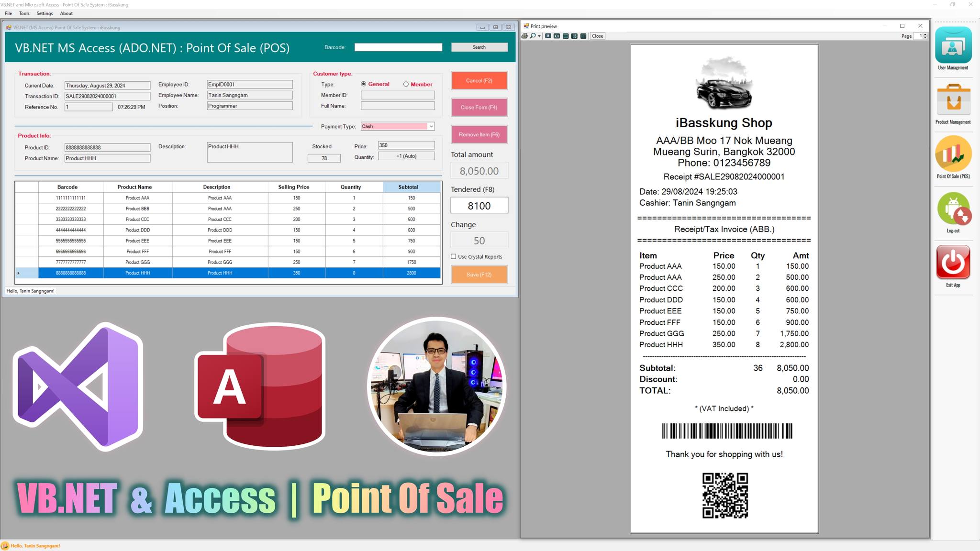
Task: Click the Print icon in Print preview
Action: click(525, 36)
